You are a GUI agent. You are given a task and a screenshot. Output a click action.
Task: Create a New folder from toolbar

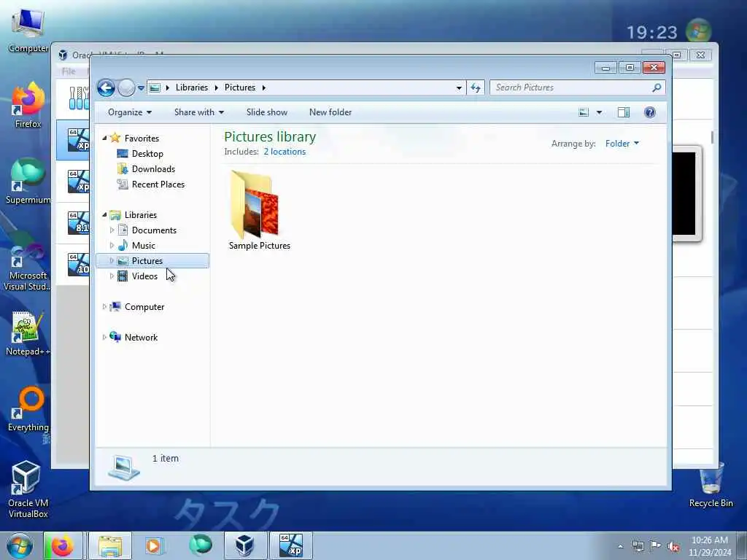tap(330, 112)
